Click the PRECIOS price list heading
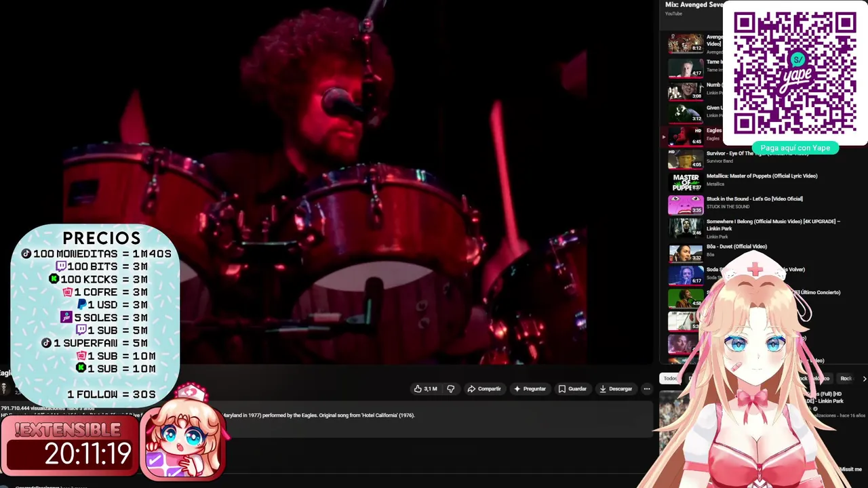868x488 pixels. point(101,238)
